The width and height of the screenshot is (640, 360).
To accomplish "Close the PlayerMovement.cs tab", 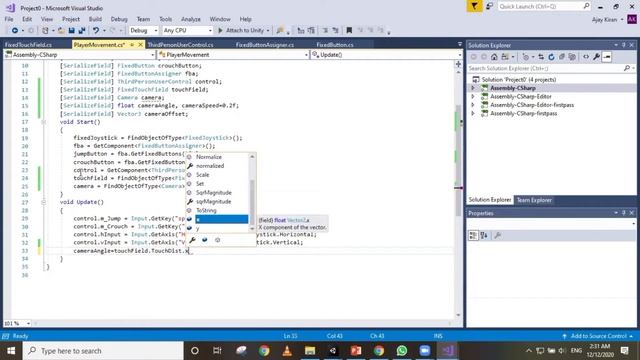I will pos(140,44).
